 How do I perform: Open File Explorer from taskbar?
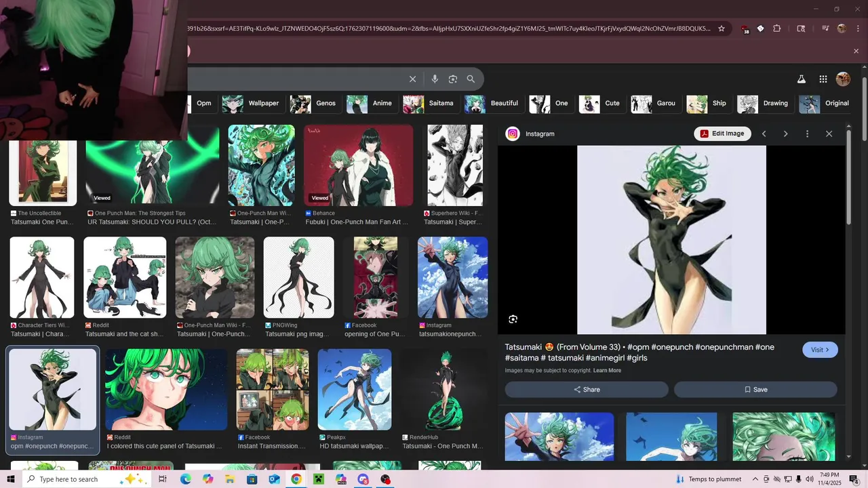click(x=230, y=479)
